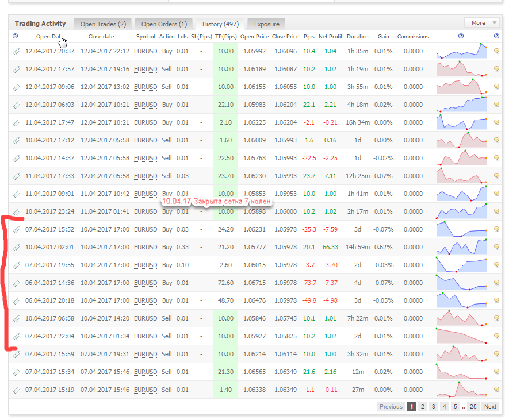Click the -73.7 pips value
The height and width of the screenshot is (420, 505).
click(309, 283)
